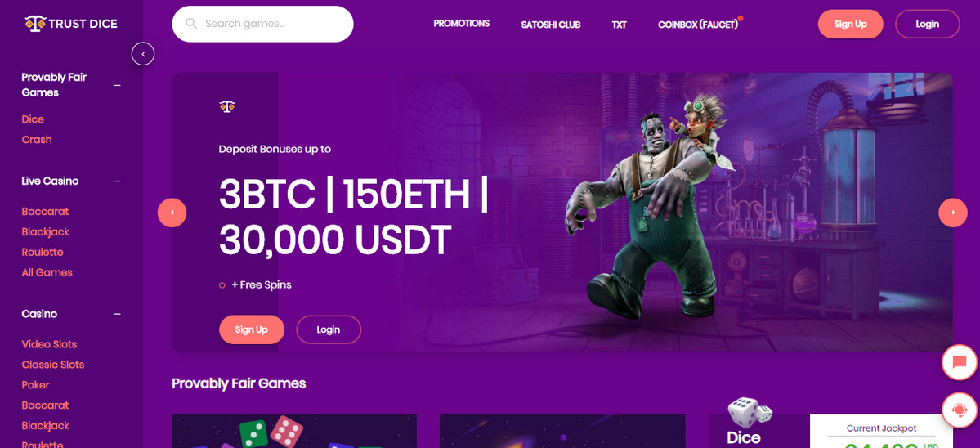
Task: Collapse the sidebar with the round arrow button
Action: (x=143, y=54)
